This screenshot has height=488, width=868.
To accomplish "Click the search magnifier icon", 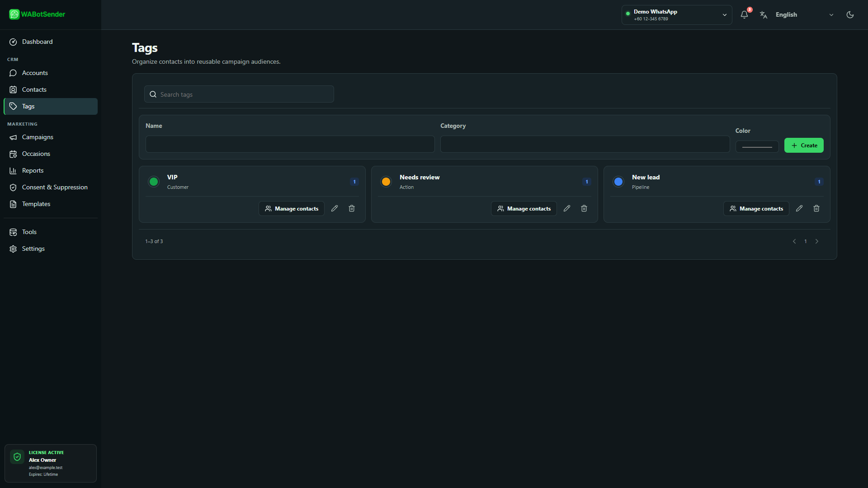I will click(153, 94).
